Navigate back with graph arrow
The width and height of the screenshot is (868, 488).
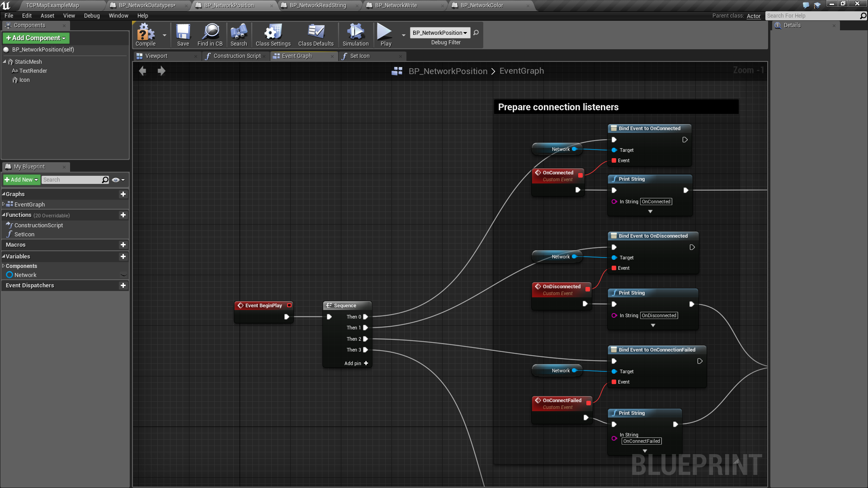click(143, 71)
